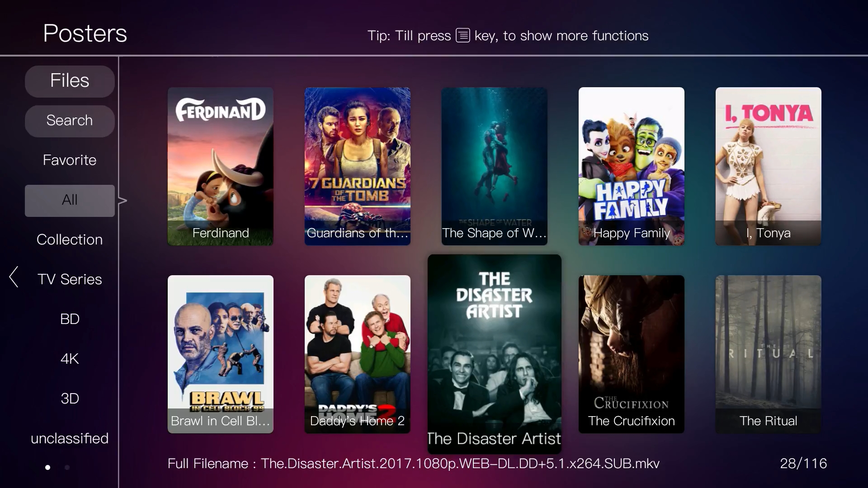The width and height of the screenshot is (868, 488).
Task: Select the 4K category filter
Action: 70,358
